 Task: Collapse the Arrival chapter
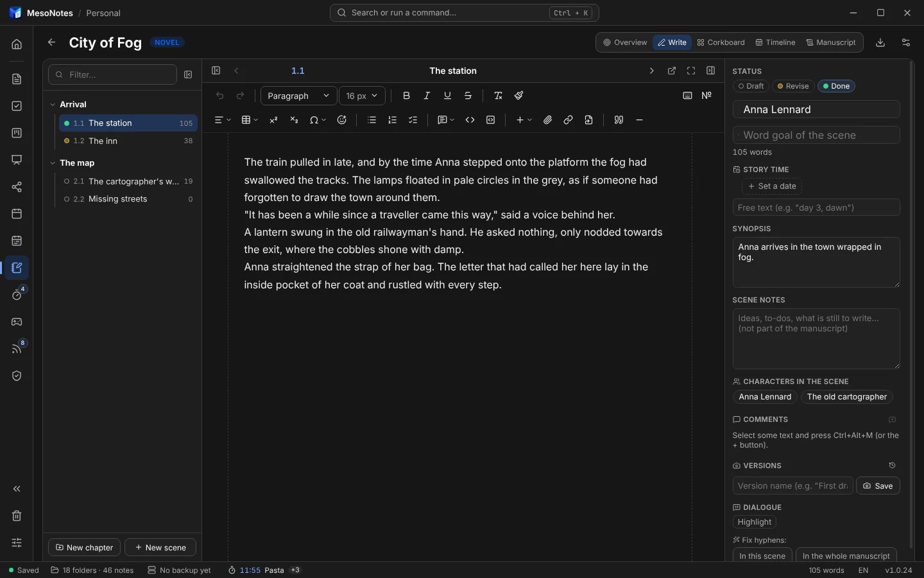click(x=53, y=105)
